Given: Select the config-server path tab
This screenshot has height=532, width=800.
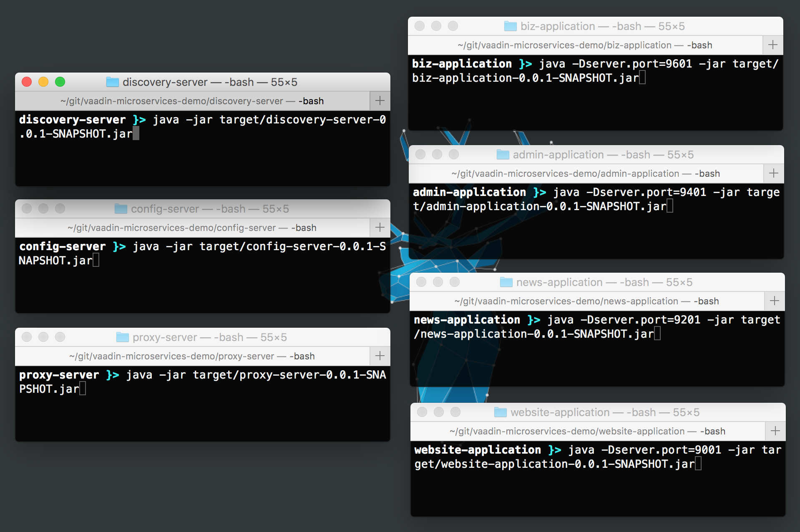Looking at the screenshot, I should [192, 228].
